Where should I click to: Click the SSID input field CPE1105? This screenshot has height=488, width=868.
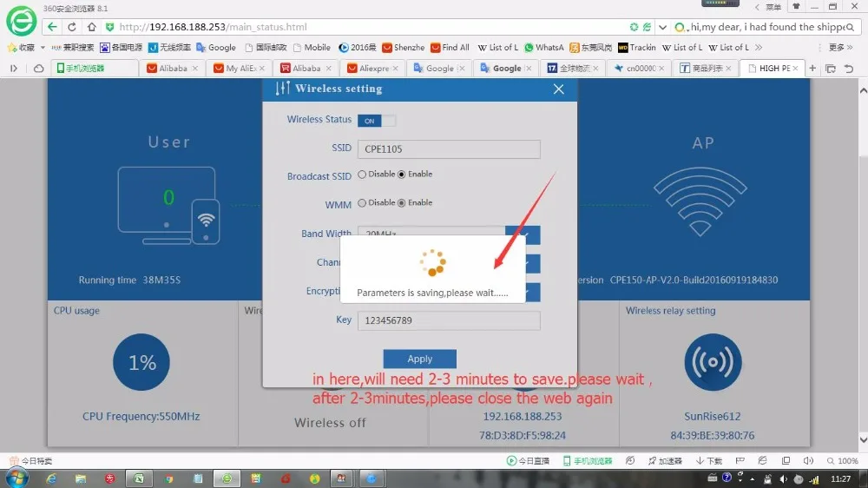(x=449, y=149)
